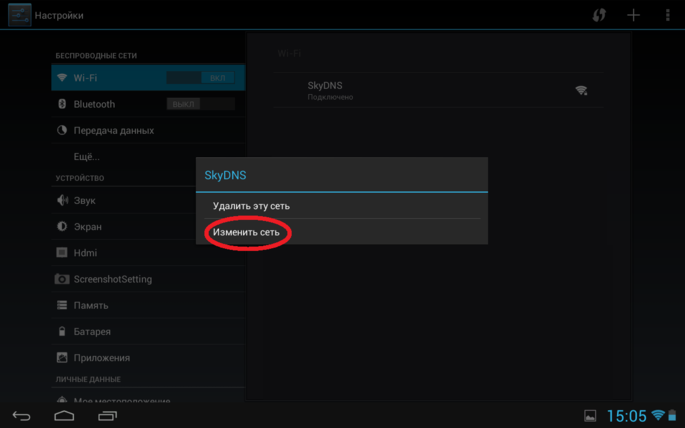Tap the brightness icon beside Экран
Image resolution: width=685 pixels, height=428 pixels.
pyautogui.click(x=62, y=226)
